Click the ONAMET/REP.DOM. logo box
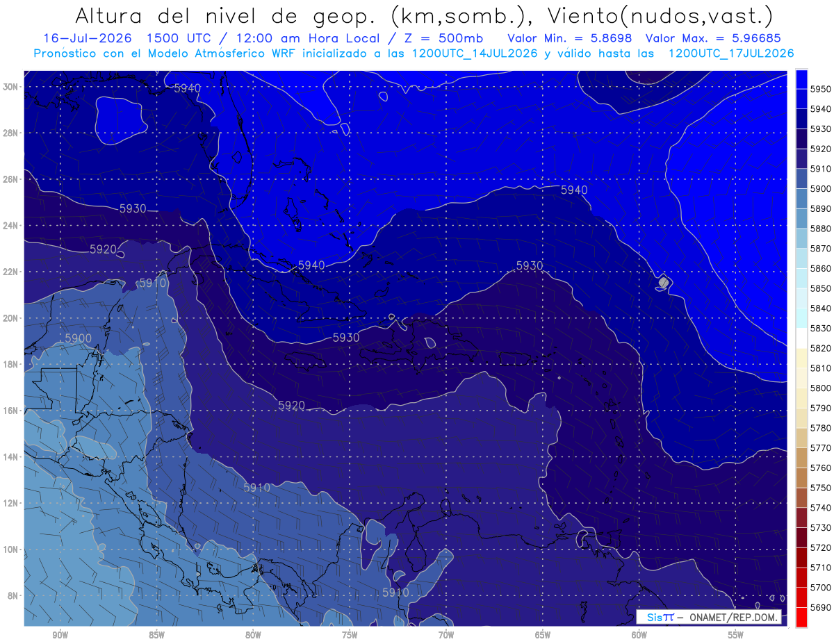The width and height of the screenshot is (834, 644). [x=709, y=617]
